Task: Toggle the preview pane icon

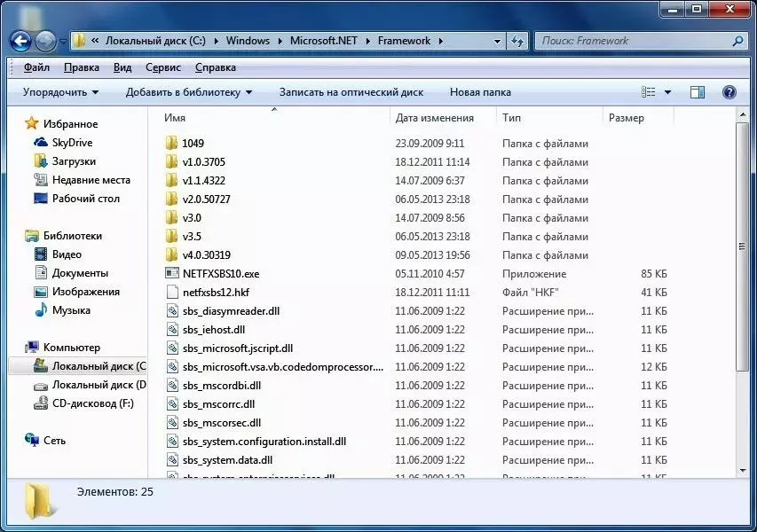Action: (x=698, y=92)
